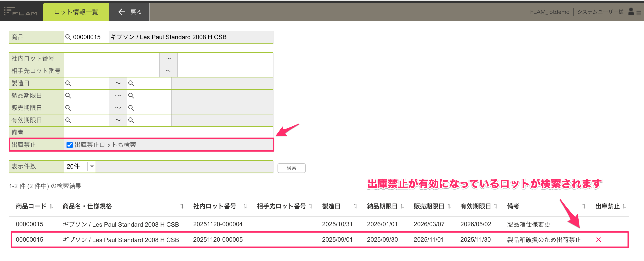This screenshot has width=644, height=261.
Task: Click manufacture date 2025/09/01
Action: point(337,240)
